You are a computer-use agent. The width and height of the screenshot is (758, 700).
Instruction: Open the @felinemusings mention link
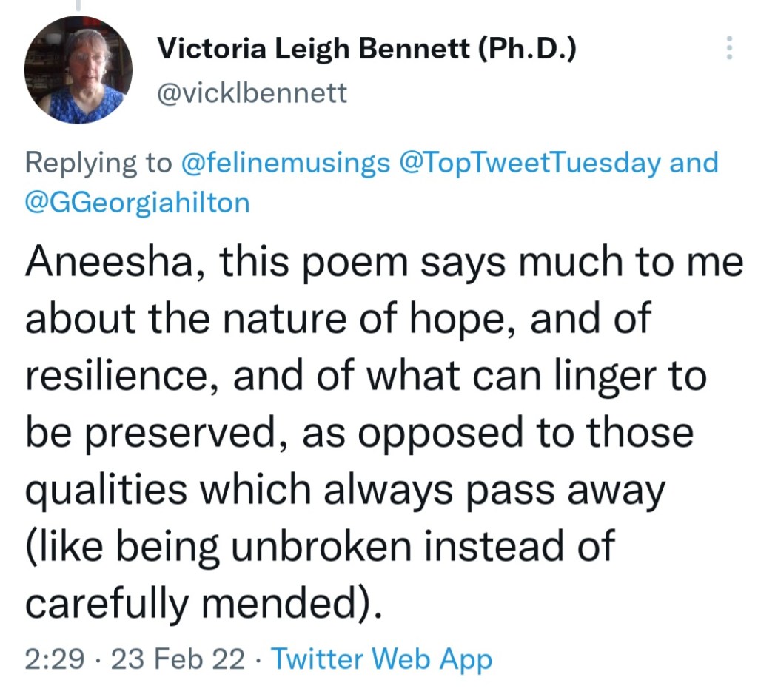pos(285,163)
